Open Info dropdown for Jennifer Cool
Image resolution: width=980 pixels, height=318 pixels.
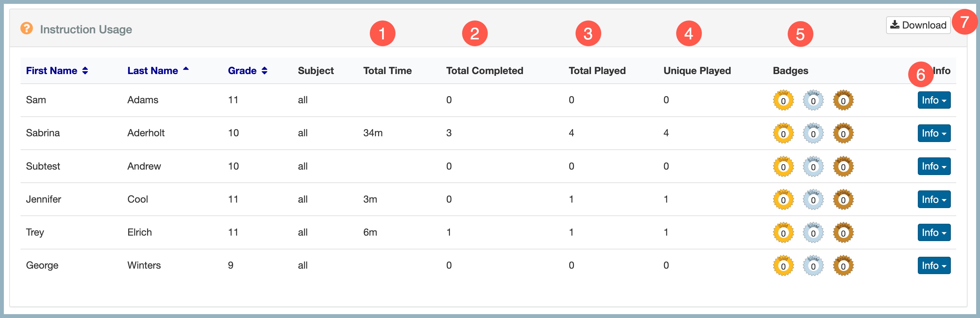click(934, 199)
